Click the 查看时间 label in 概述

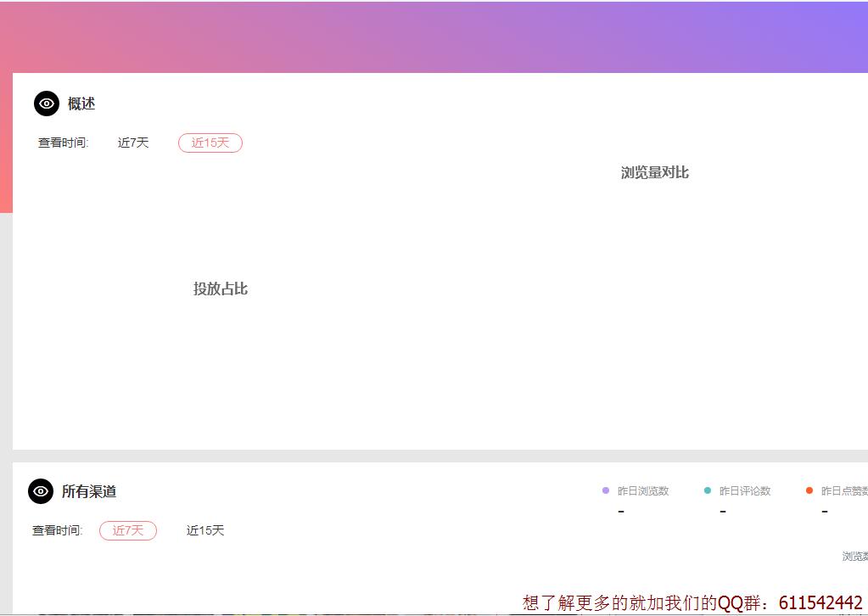[62, 143]
